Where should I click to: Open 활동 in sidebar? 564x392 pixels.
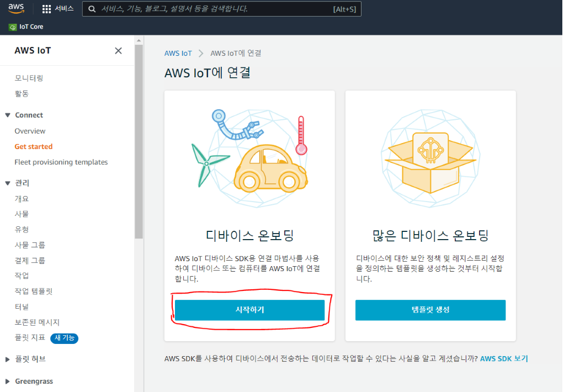coord(22,94)
